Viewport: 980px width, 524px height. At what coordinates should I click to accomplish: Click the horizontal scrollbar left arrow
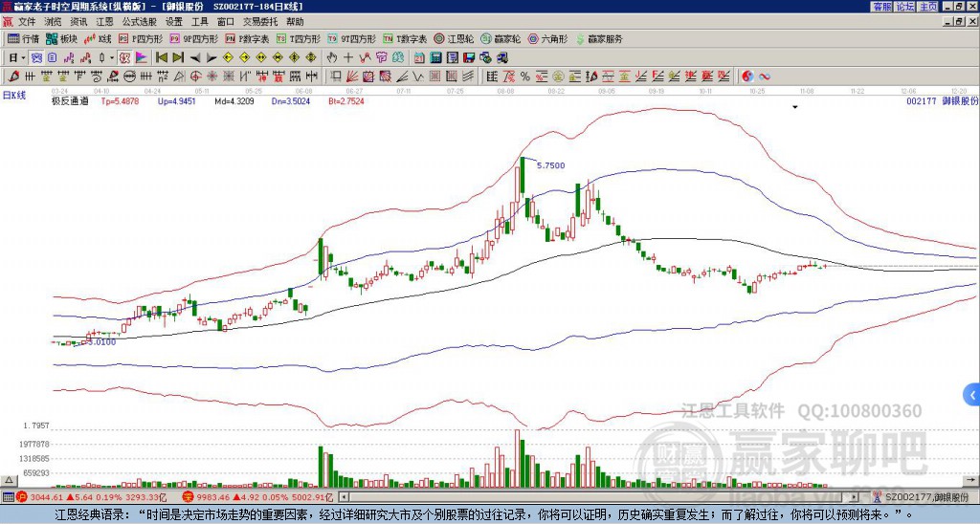[x=344, y=497]
